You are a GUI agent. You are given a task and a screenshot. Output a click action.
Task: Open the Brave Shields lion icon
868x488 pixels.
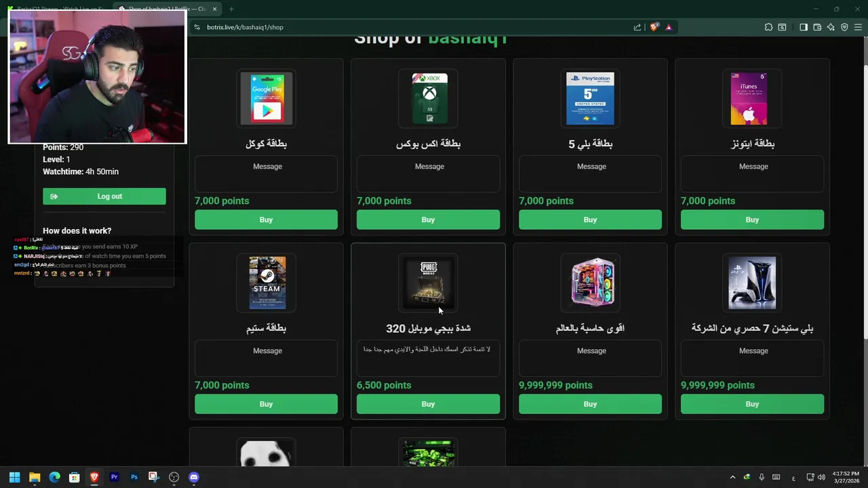point(654,27)
